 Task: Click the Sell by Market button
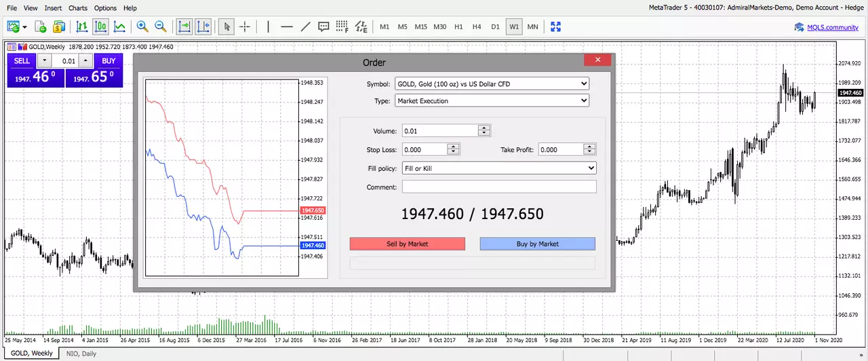coord(408,244)
